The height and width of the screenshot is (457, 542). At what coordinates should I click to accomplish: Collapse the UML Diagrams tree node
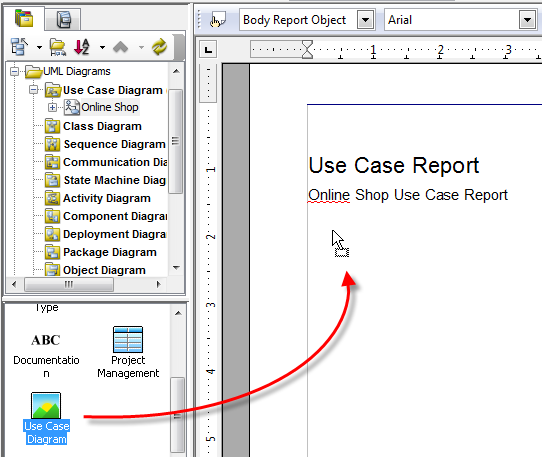click(x=15, y=72)
